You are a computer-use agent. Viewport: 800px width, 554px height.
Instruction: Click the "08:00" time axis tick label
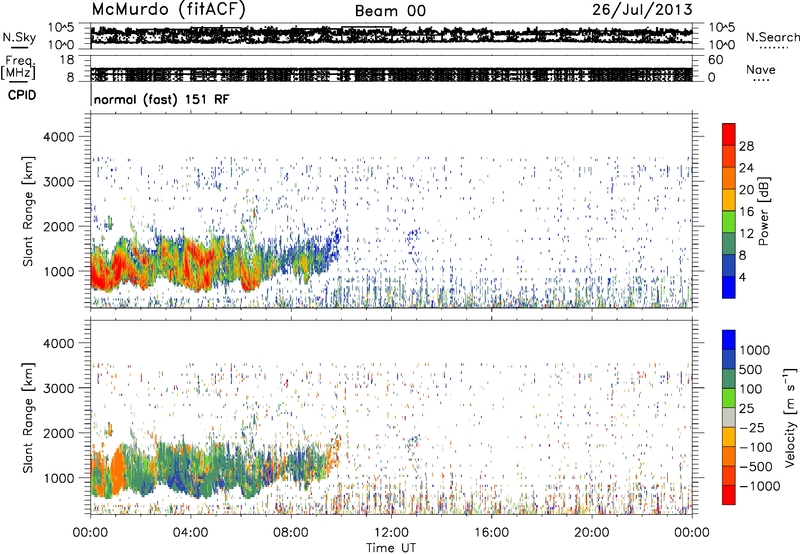point(291,533)
